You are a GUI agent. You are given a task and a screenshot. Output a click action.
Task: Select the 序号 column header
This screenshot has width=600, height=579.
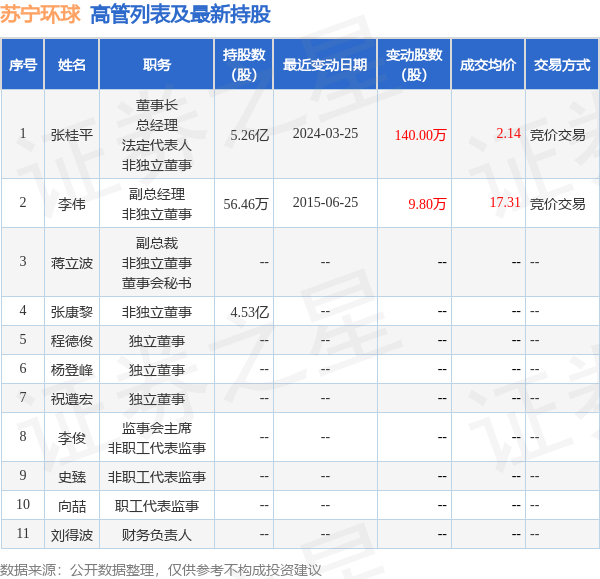click(23, 65)
